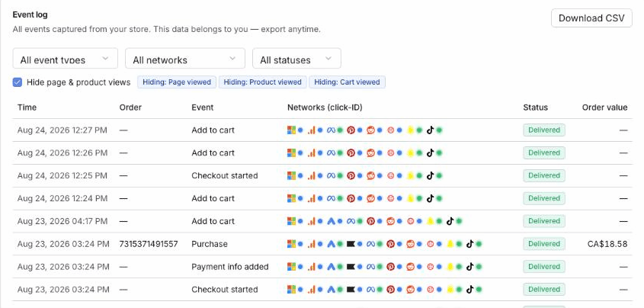Click TikTok icon in 04:17 PM row

coord(450,221)
